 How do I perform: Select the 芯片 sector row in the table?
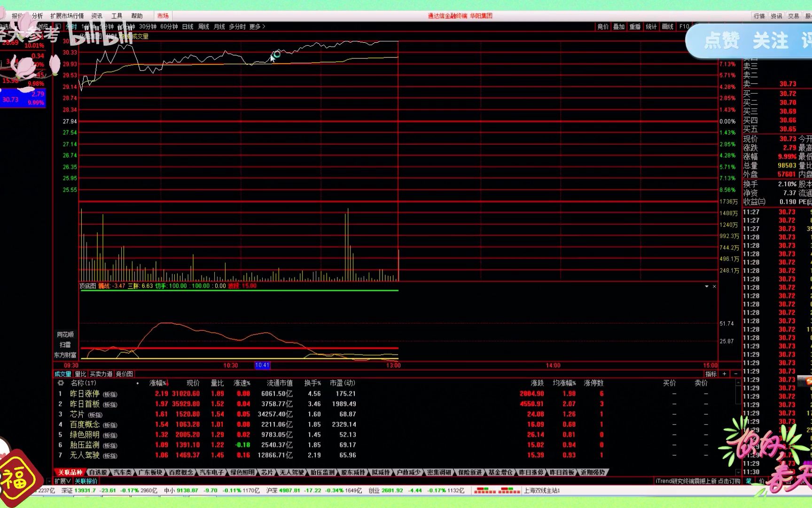(395, 414)
